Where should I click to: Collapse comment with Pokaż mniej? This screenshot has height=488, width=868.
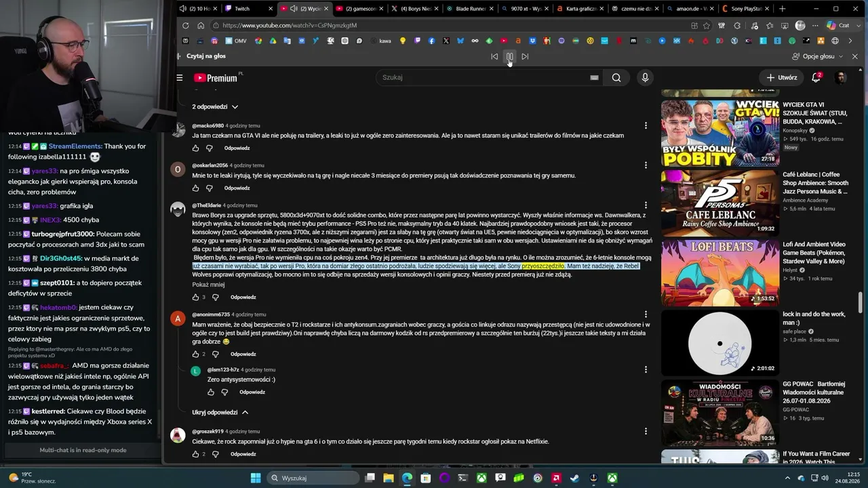pyautogui.click(x=208, y=285)
